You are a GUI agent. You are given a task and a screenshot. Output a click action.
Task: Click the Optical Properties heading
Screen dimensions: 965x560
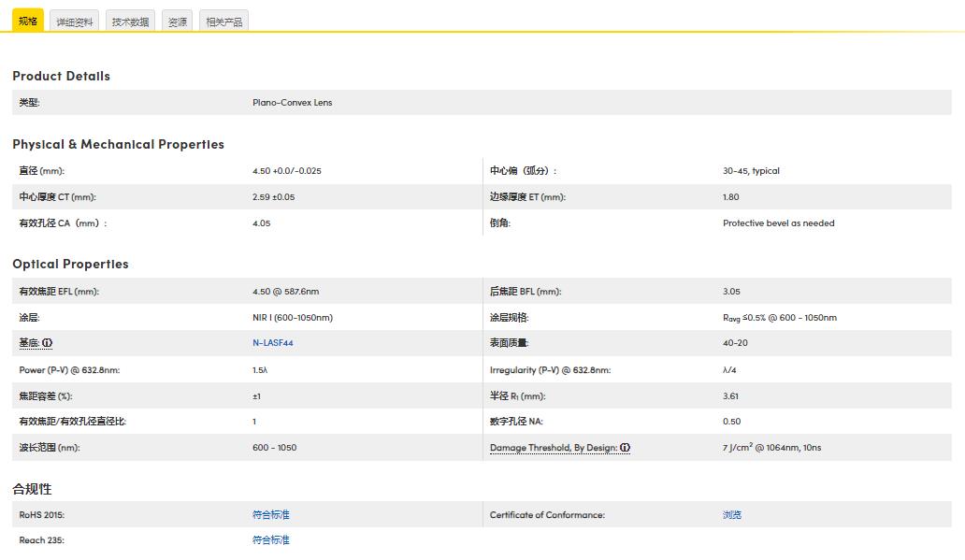[70, 264]
